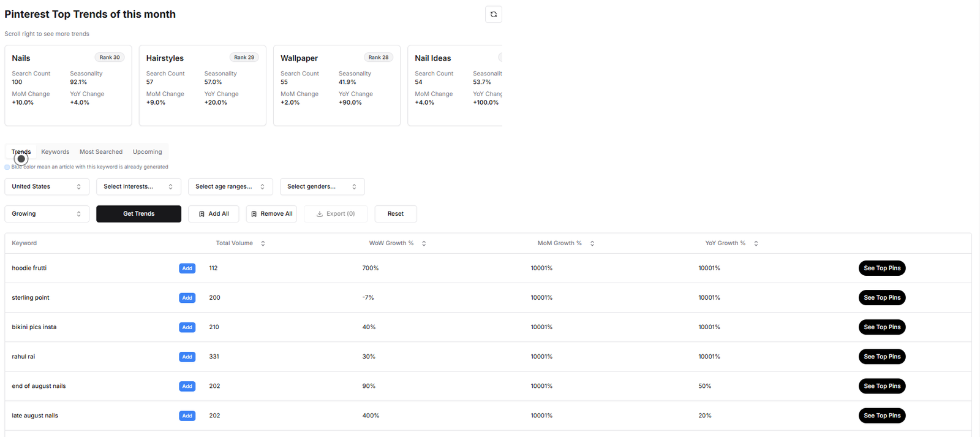See Top Pins for rahul rai

pyautogui.click(x=882, y=357)
